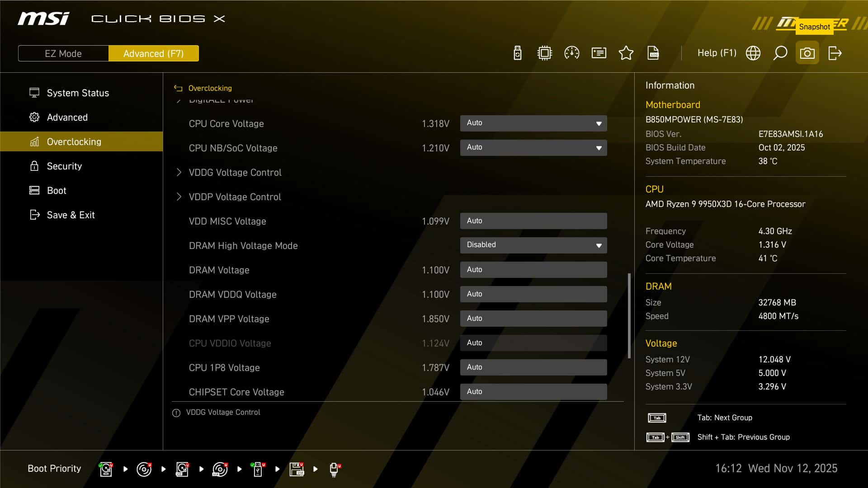The height and width of the screenshot is (488, 868).
Task: Click the DRAM High Voltage Mode label
Action: tap(243, 246)
